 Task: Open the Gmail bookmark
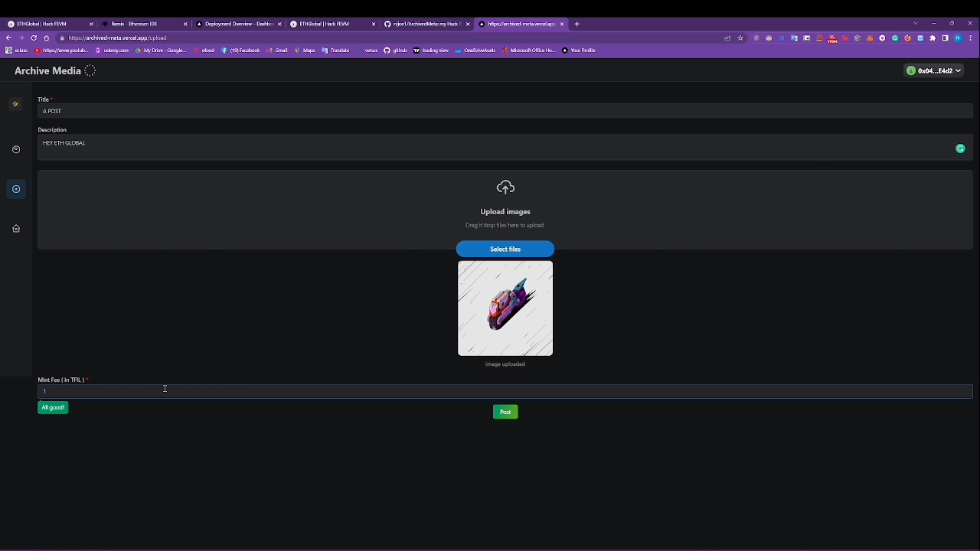(x=278, y=51)
